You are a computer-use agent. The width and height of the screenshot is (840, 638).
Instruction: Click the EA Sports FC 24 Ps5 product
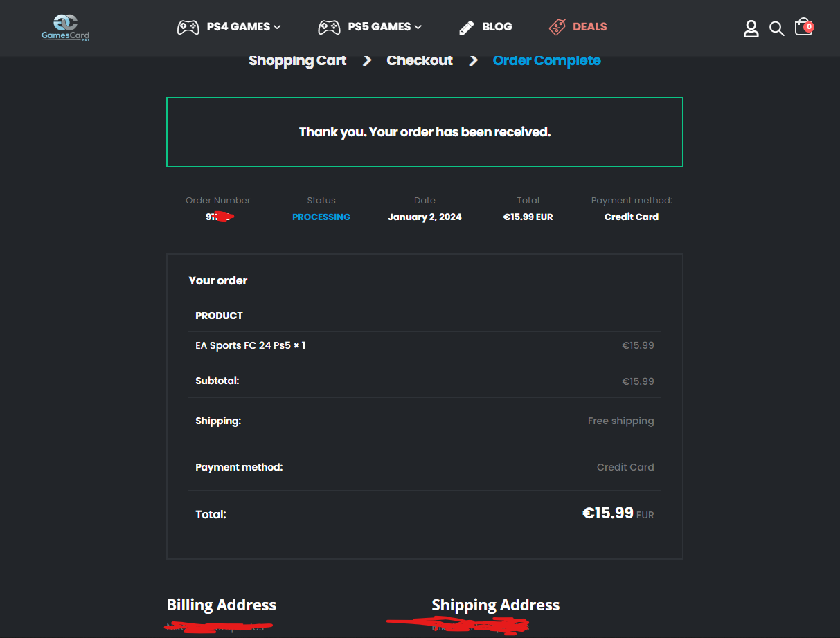point(243,345)
